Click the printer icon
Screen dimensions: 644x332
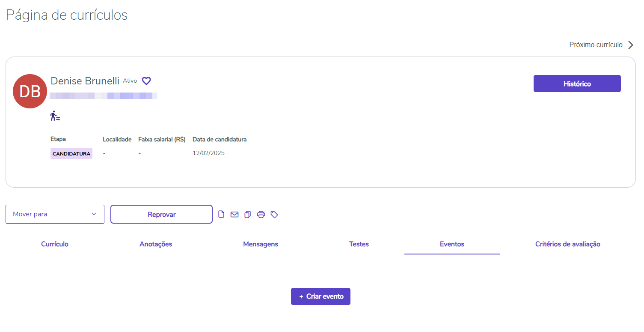(261, 214)
